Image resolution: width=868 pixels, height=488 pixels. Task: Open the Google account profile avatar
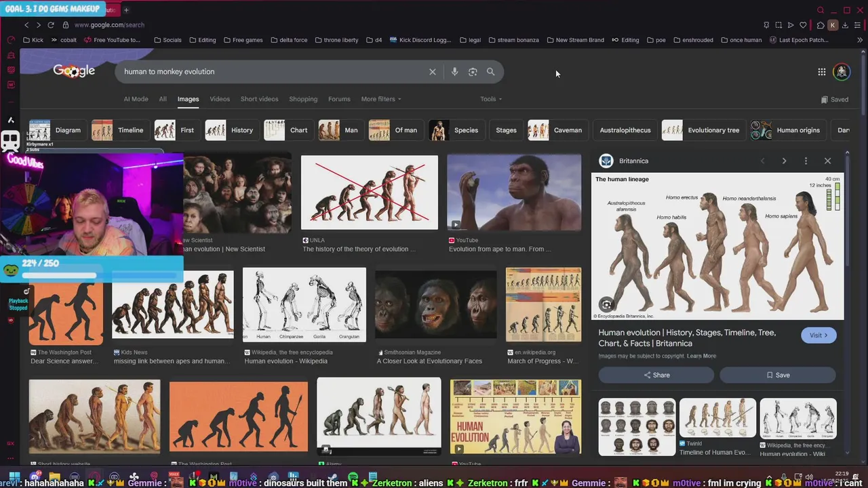(x=842, y=72)
